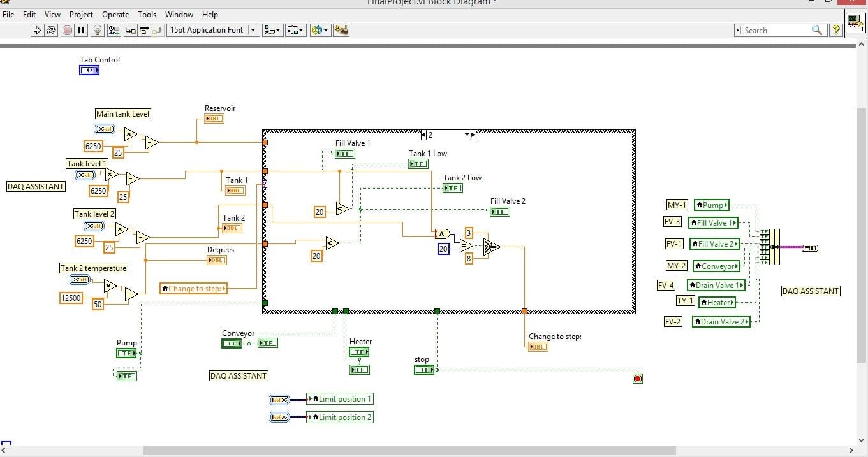
Task: Toggle the Tank 1 Low boolean terminal
Action: (418, 164)
